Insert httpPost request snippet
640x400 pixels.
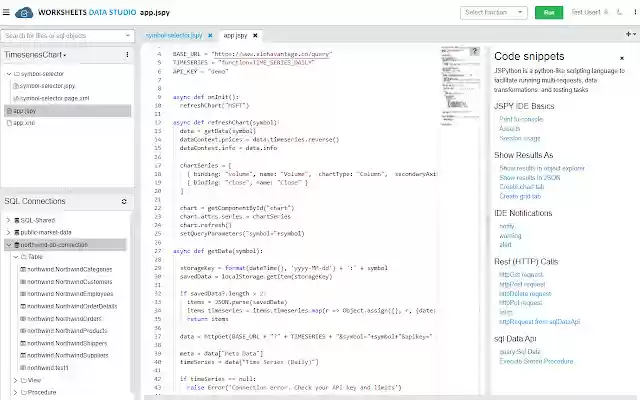(x=522, y=284)
